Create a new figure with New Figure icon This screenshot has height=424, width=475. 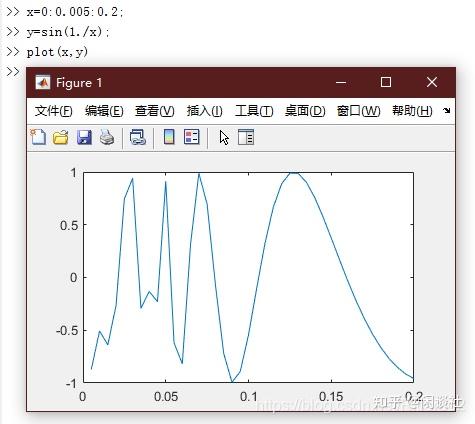pyautogui.click(x=38, y=137)
